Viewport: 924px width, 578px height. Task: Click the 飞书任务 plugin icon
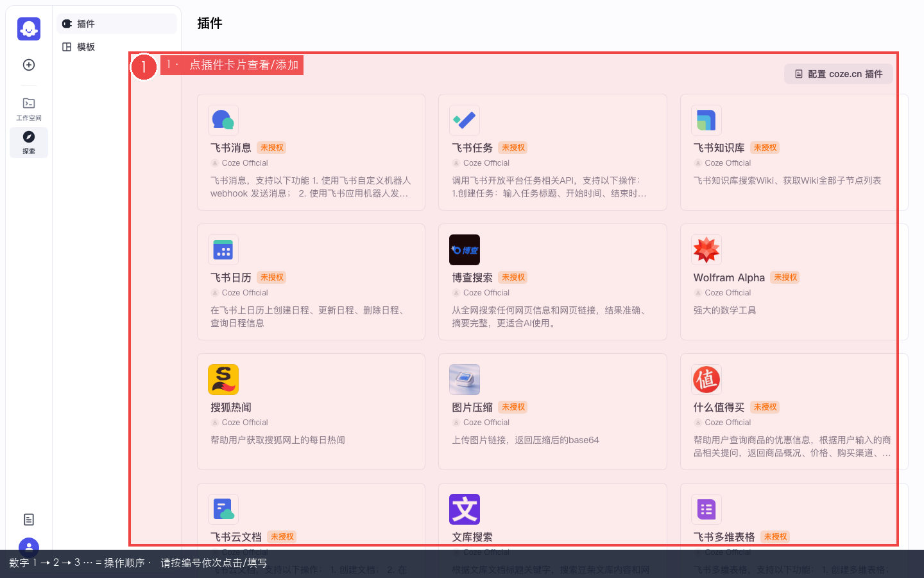coord(465,120)
